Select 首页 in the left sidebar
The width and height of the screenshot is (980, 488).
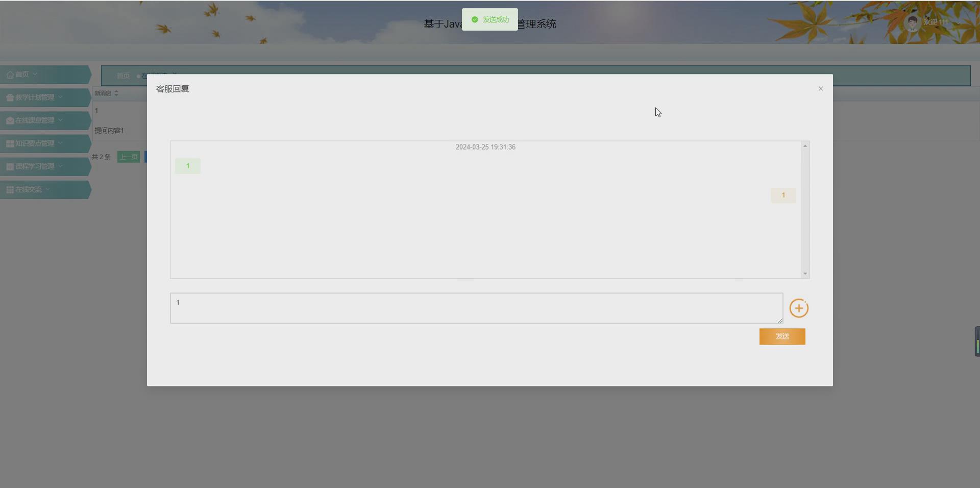[x=21, y=75]
